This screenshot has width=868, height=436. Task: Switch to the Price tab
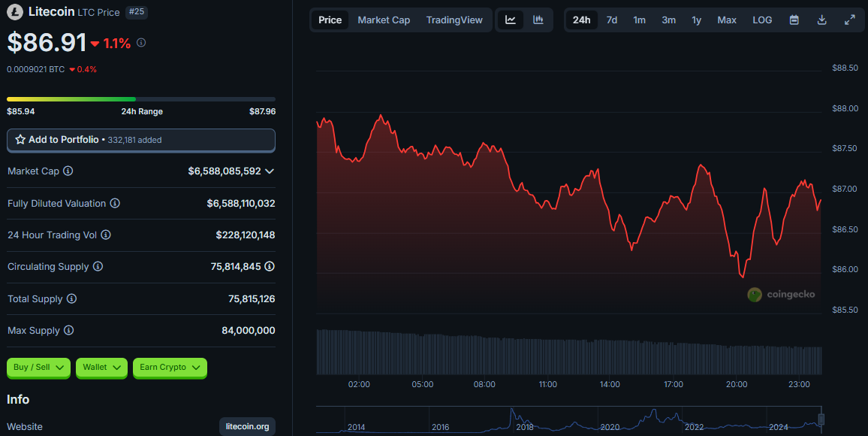click(330, 20)
